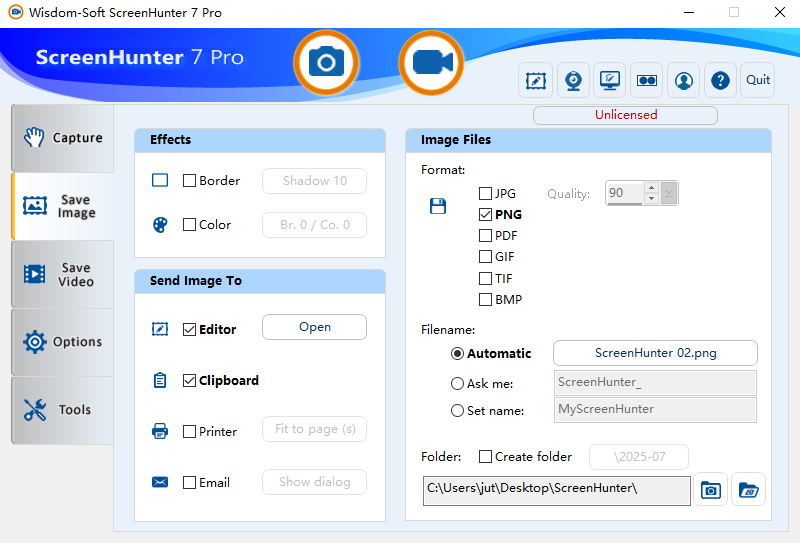Enable the Border effect checkbox
This screenshot has height=543, width=800.
point(189,181)
